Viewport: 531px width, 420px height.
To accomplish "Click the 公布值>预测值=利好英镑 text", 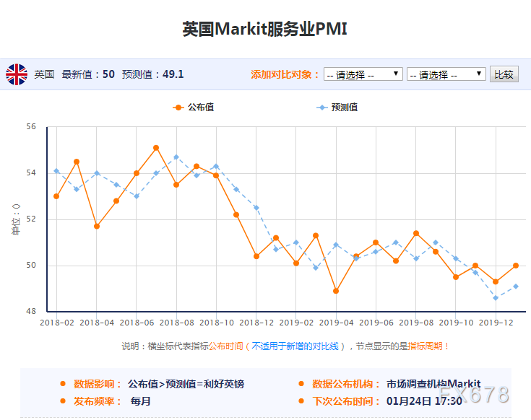I will point(186,384).
